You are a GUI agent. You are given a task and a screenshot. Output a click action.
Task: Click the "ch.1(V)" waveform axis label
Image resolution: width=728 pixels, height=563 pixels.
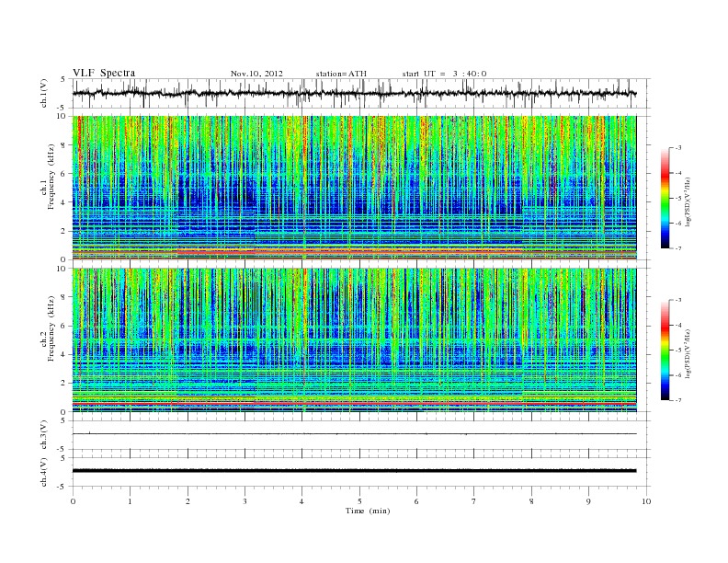tap(44, 93)
